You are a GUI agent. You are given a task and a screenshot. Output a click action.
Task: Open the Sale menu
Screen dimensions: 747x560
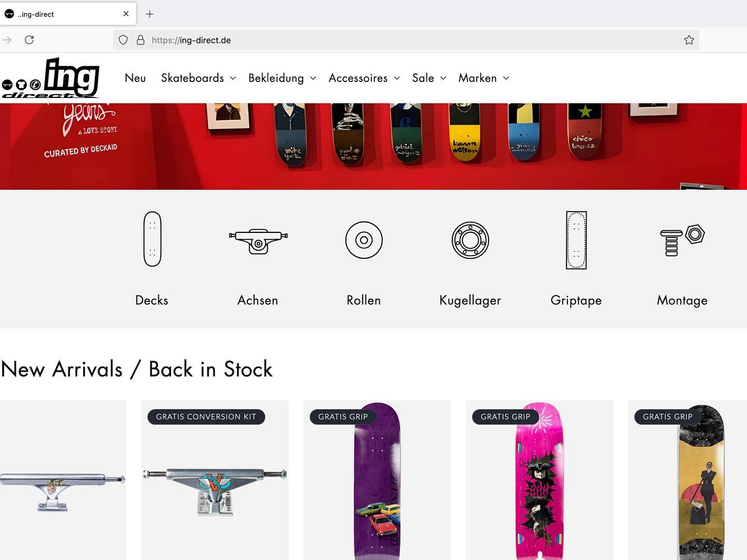tap(429, 78)
